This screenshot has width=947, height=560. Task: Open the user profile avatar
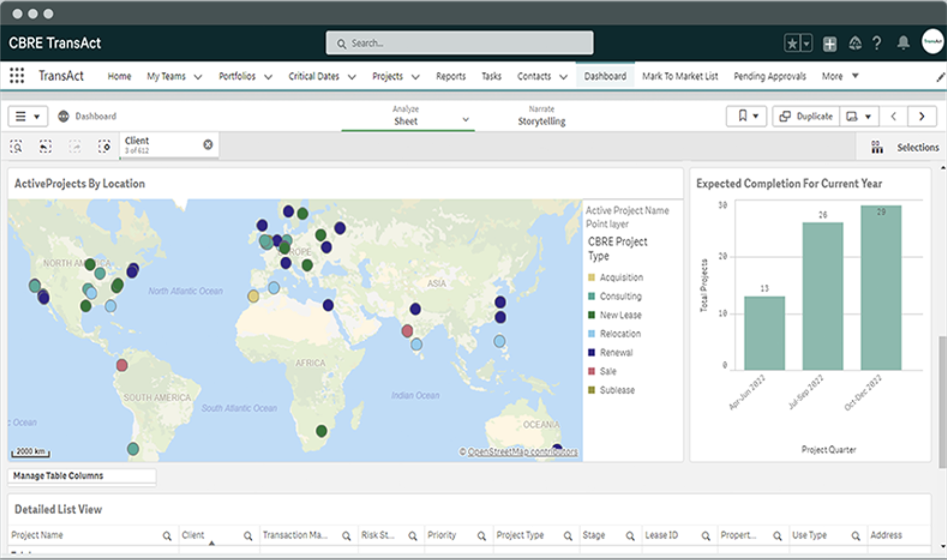click(x=932, y=41)
